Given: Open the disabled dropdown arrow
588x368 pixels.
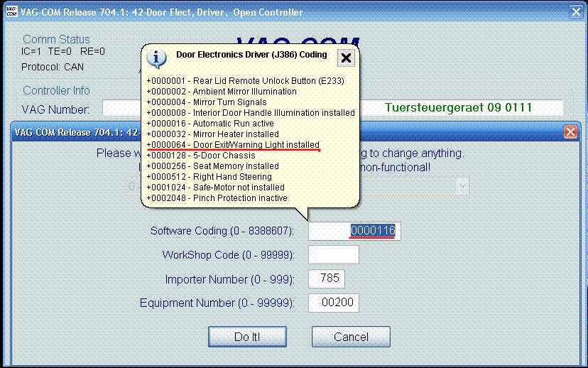Looking at the screenshot, I should (x=462, y=186).
